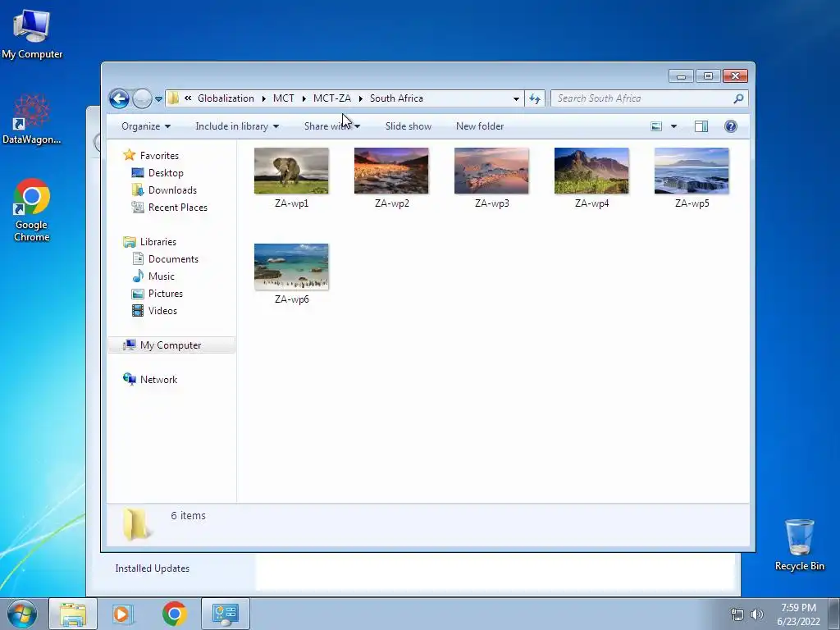Click the greyed Forward arrow button
840x630 pixels.
point(142,98)
